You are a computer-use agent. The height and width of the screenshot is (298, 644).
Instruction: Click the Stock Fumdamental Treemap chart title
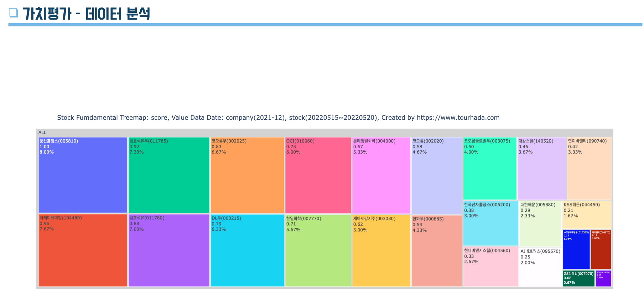278,118
